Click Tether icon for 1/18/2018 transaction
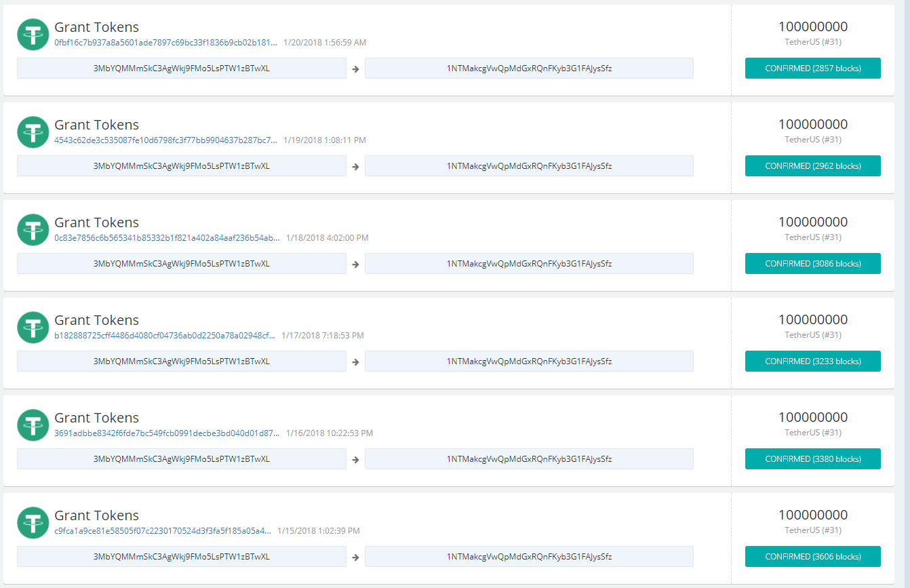910x588 pixels. pyautogui.click(x=33, y=230)
